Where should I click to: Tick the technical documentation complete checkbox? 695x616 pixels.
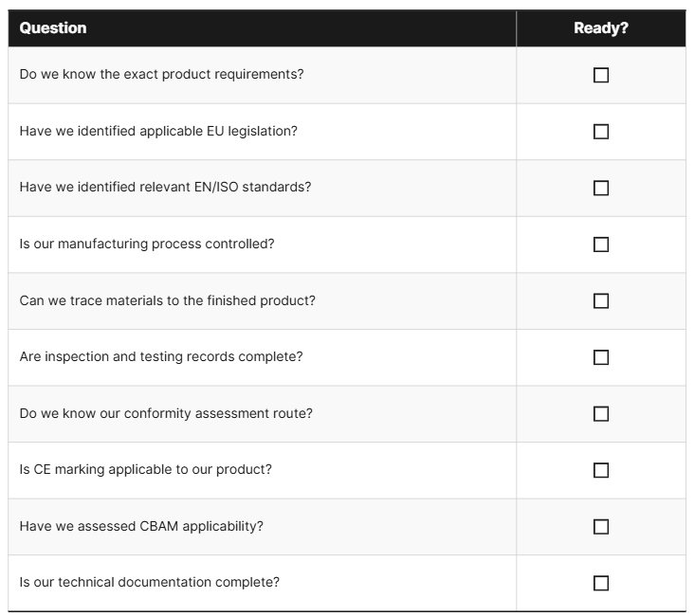point(600,583)
